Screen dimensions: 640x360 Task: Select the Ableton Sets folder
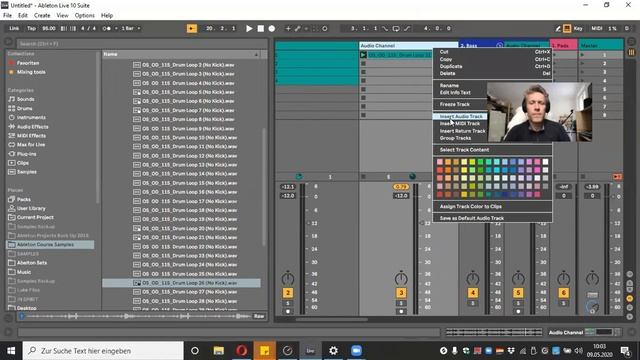tap(31, 262)
